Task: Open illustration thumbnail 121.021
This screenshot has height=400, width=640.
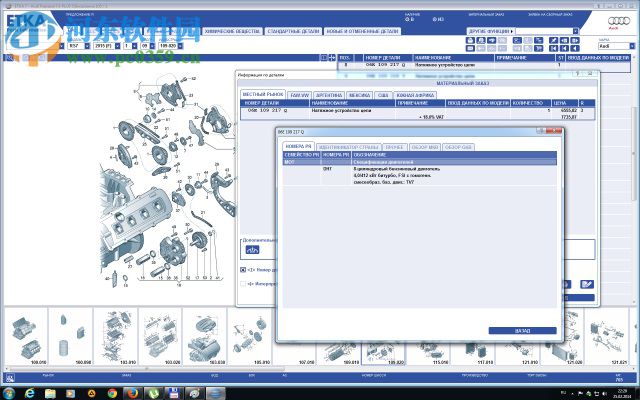Action: (608, 337)
